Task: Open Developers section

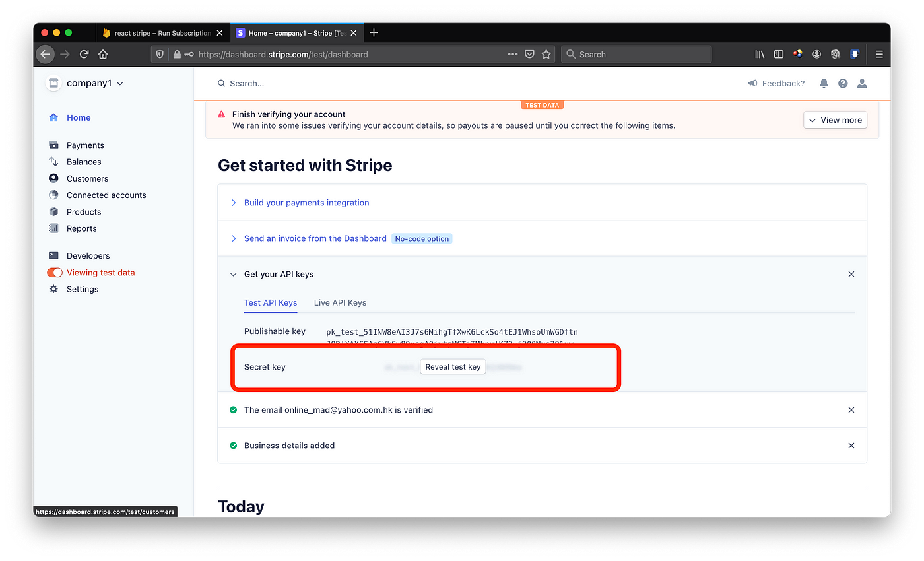Action: [x=88, y=256]
